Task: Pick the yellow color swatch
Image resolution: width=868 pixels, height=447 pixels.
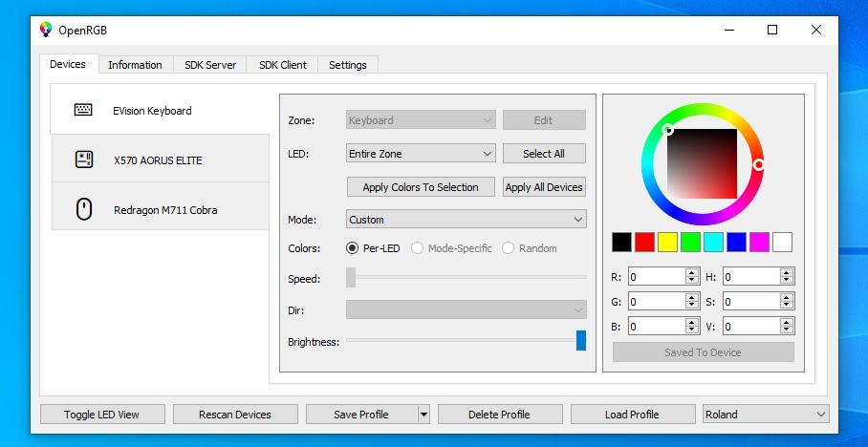Action: pos(667,243)
